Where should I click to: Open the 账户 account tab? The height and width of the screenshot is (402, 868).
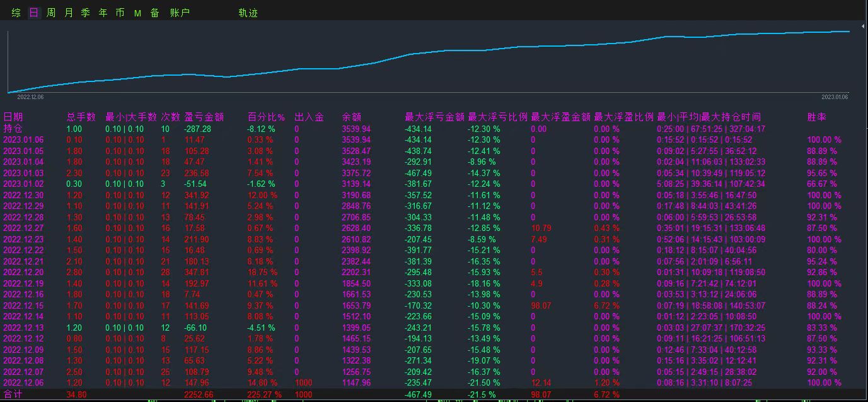pos(180,13)
